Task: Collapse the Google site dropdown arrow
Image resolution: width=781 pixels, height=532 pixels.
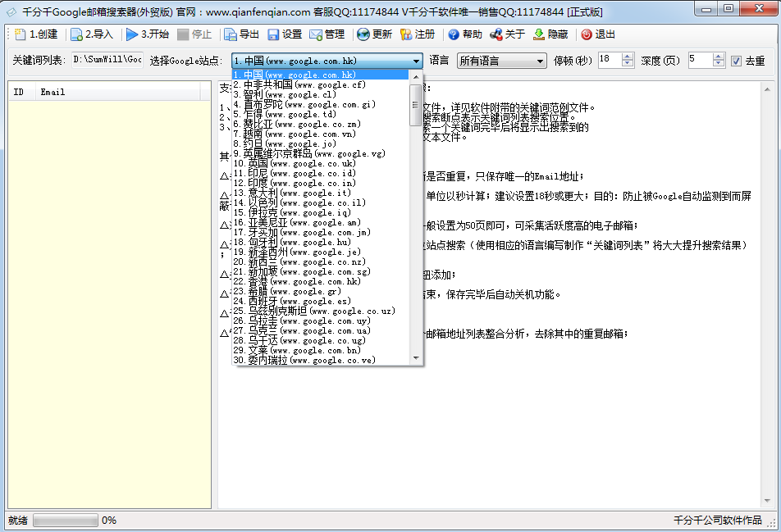Action: 417,61
